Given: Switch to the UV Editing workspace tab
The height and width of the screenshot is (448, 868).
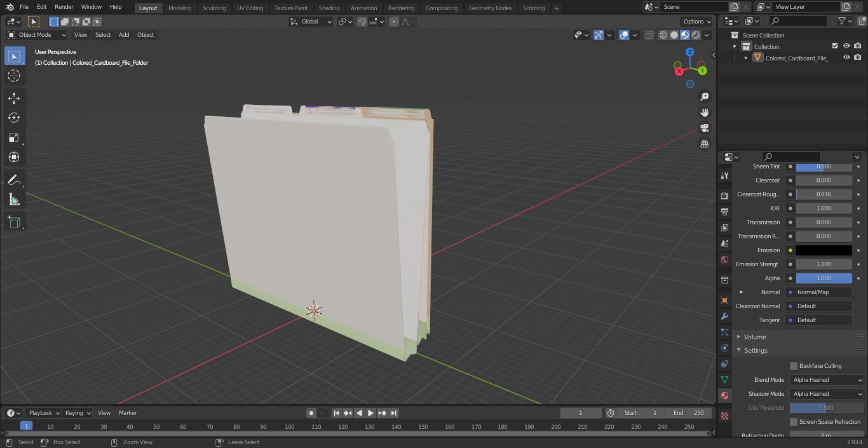Looking at the screenshot, I should pos(250,8).
